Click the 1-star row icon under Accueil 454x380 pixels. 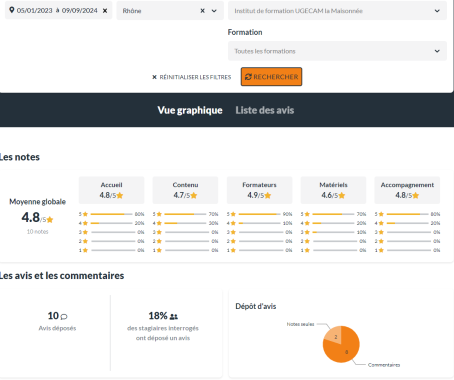click(x=85, y=250)
